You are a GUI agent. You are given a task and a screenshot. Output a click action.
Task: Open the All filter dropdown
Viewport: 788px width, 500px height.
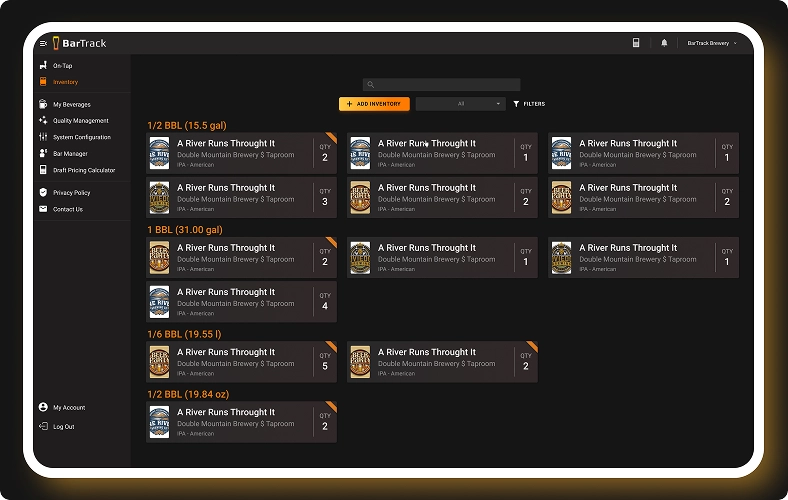(460, 104)
